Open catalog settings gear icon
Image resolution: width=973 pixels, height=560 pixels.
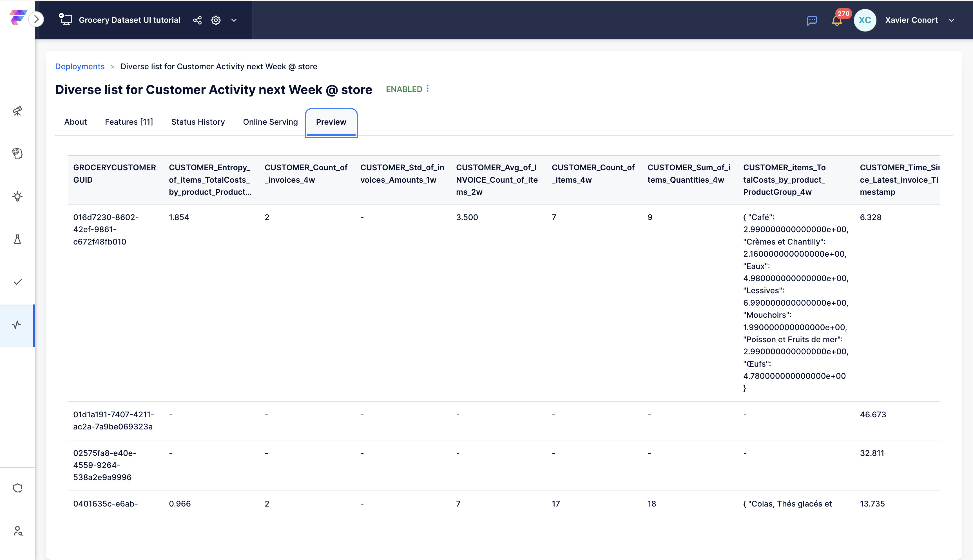(216, 20)
